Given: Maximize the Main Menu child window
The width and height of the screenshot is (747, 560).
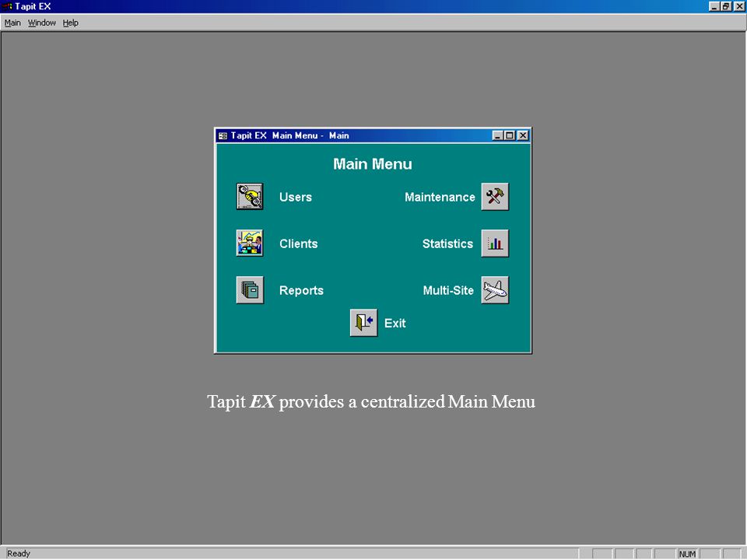Looking at the screenshot, I should 509,135.
